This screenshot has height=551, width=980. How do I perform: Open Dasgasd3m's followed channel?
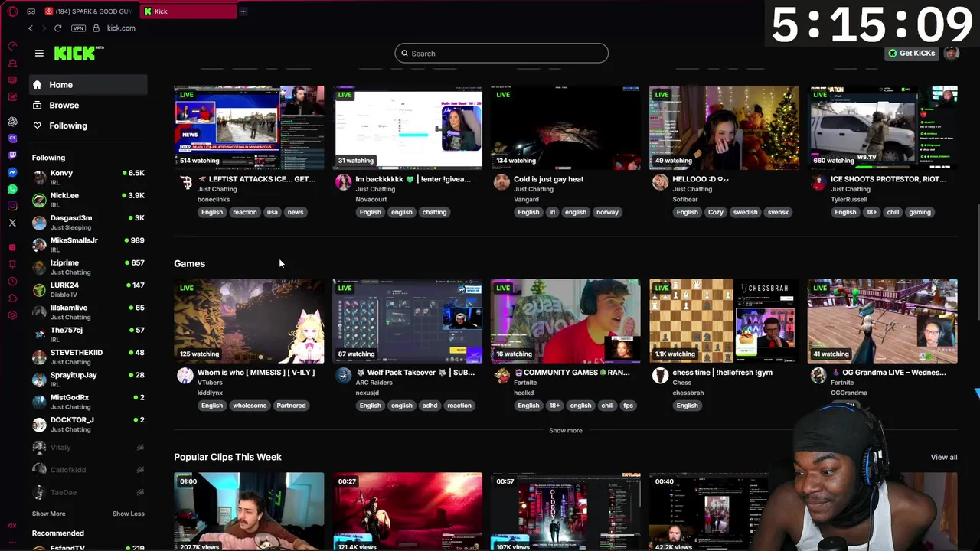click(x=88, y=222)
